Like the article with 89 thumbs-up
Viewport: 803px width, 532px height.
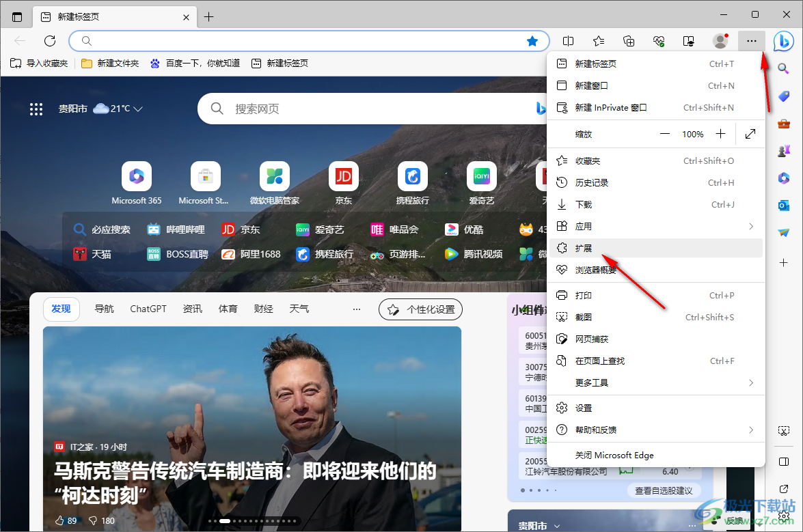[x=66, y=521]
